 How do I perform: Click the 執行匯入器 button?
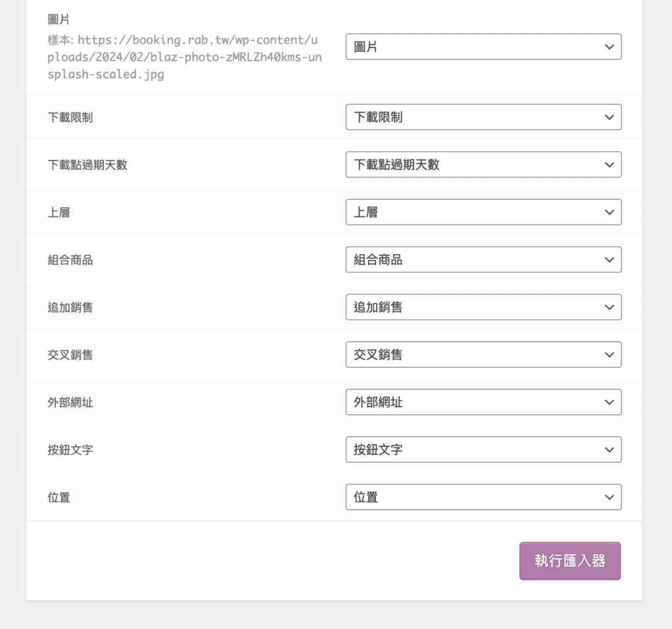point(570,561)
